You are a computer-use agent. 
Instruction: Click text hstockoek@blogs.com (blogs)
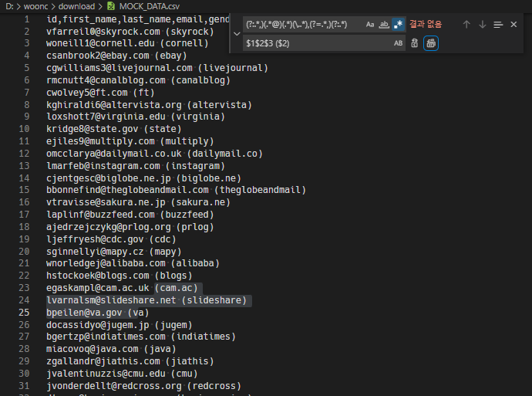pyautogui.click(x=119, y=276)
